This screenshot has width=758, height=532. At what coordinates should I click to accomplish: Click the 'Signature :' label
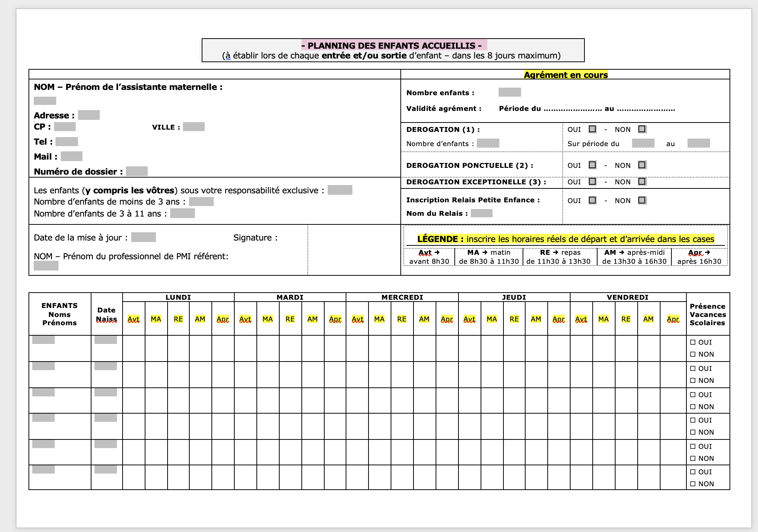(x=255, y=238)
